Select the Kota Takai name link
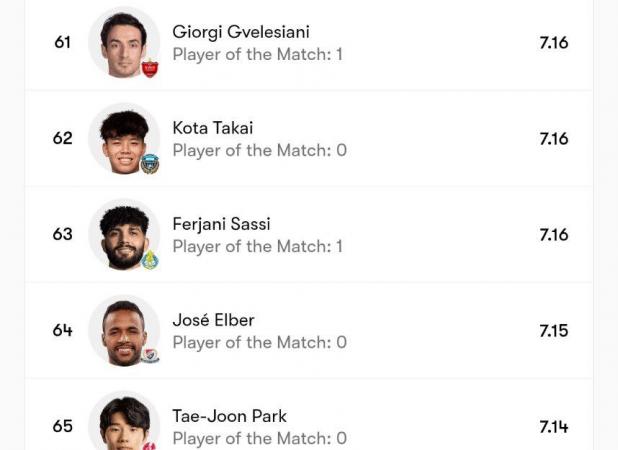The width and height of the screenshot is (618, 450). (x=213, y=128)
